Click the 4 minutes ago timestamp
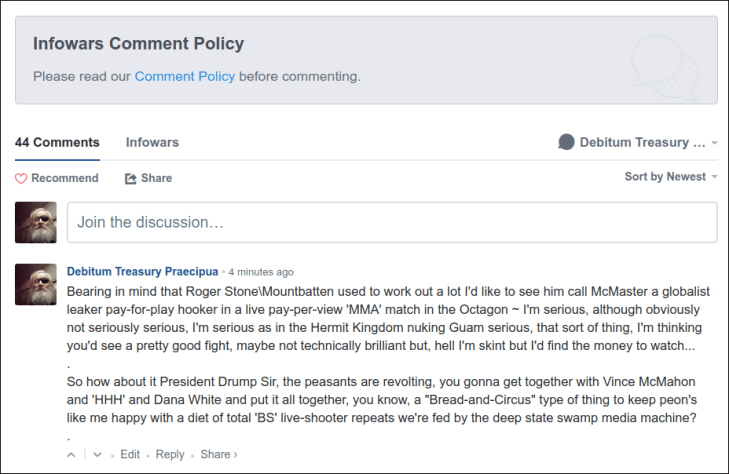729x474 pixels. pyautogui.click(x=261, y=272)
